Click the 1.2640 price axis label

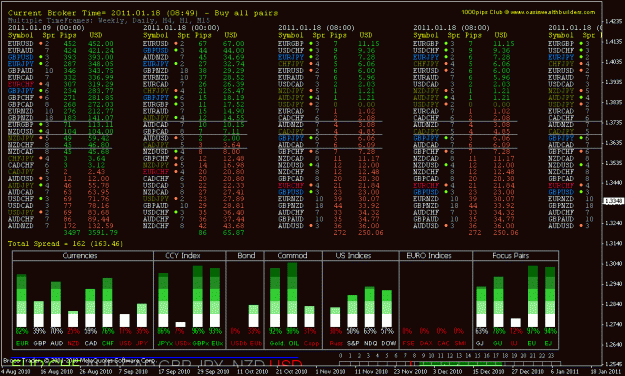(x=614, y=345)
